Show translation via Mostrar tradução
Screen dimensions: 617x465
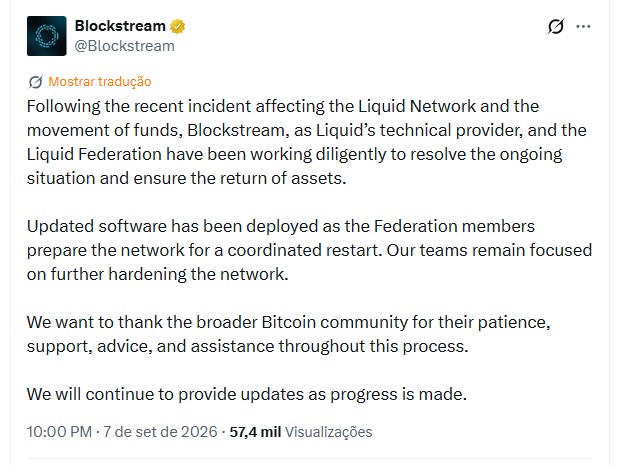click(100, 81)
